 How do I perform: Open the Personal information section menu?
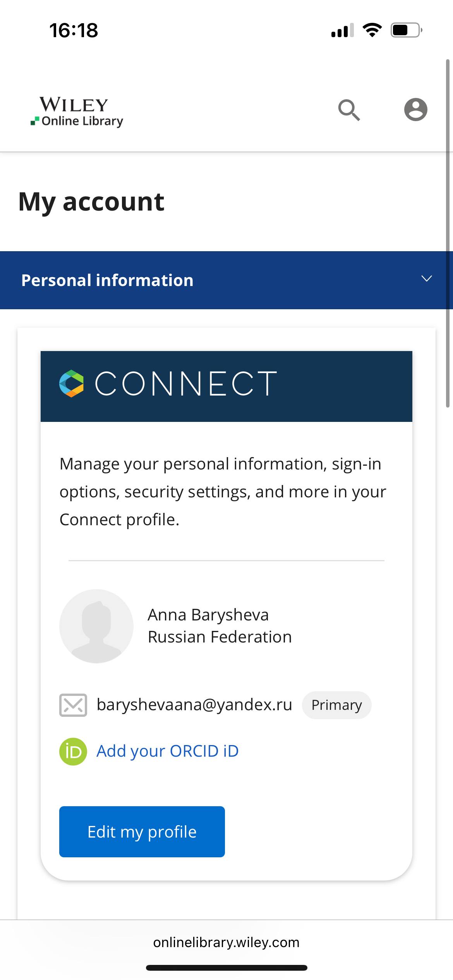pos(107,280)
